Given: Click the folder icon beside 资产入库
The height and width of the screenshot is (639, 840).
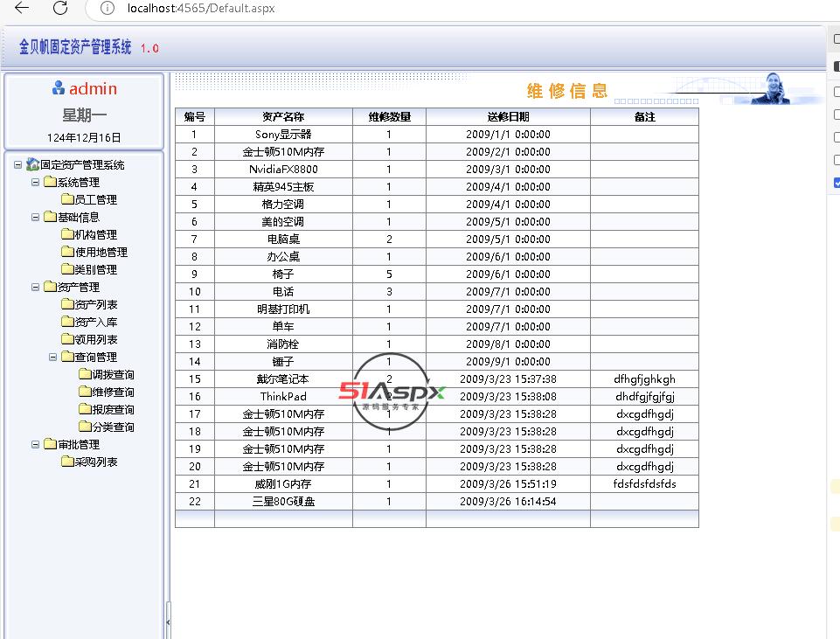Looking at the screenshot, I should [x=66, y=322].
